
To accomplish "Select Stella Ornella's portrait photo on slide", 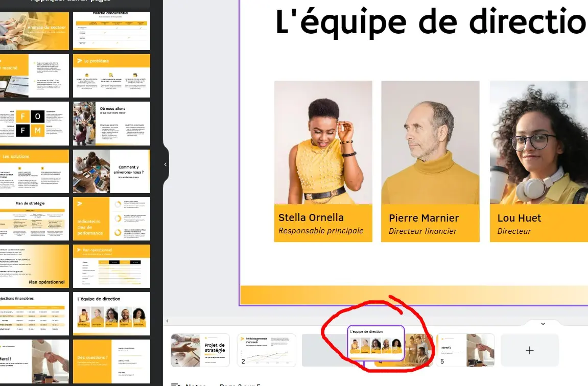I will pos(323,142).
